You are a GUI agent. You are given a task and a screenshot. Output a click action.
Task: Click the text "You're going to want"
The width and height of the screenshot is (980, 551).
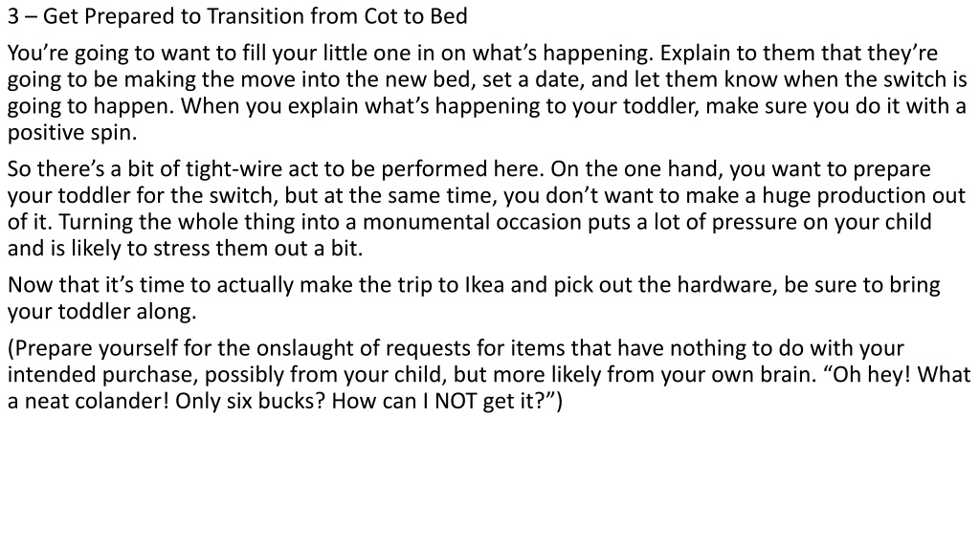point(110,54)
